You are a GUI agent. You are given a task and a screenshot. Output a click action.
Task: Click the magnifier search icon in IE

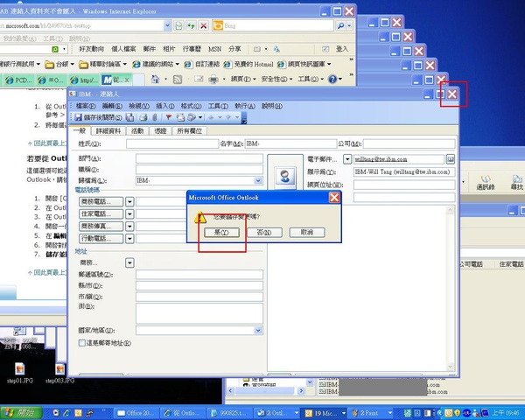pyautogui.click(x=340, y=25)
